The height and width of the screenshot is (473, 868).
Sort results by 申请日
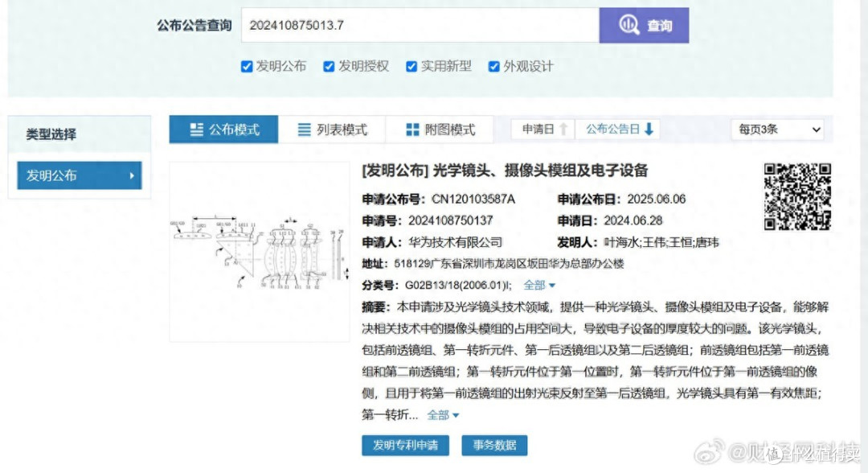click(x=543, y=129)
